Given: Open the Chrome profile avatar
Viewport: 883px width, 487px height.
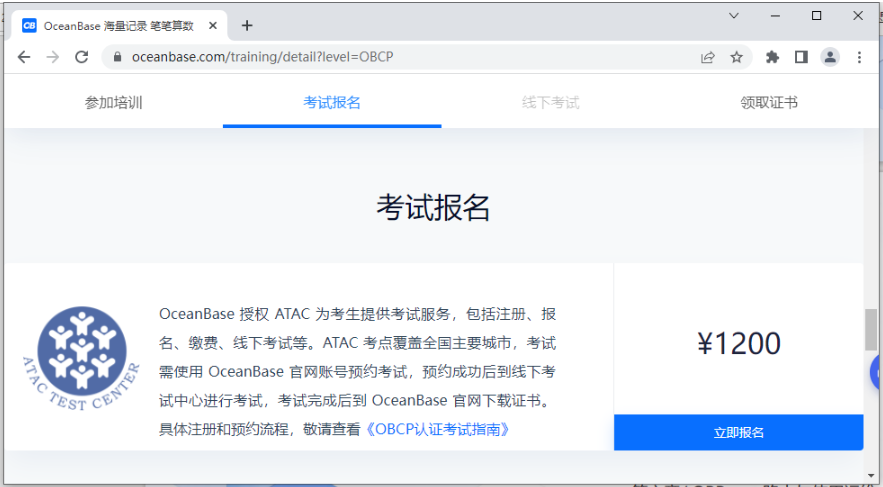Looking at the screenshot, I should [x=830, y=57].
